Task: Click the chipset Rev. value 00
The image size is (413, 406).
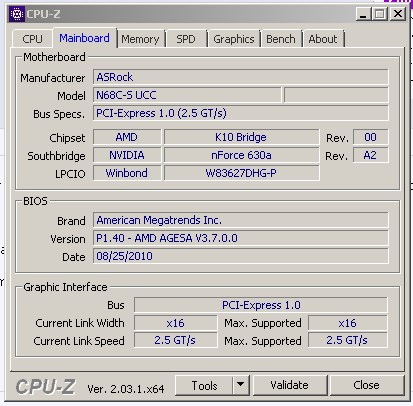Action: tap(370, 137)
